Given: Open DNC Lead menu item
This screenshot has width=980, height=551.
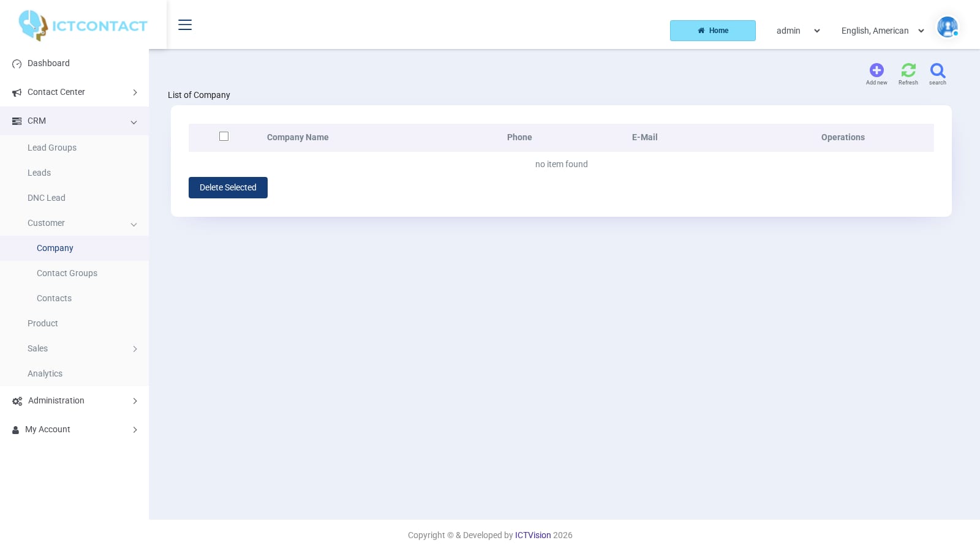Looking at the screenshot, I should pyautogui.click(x=47, y=198).
